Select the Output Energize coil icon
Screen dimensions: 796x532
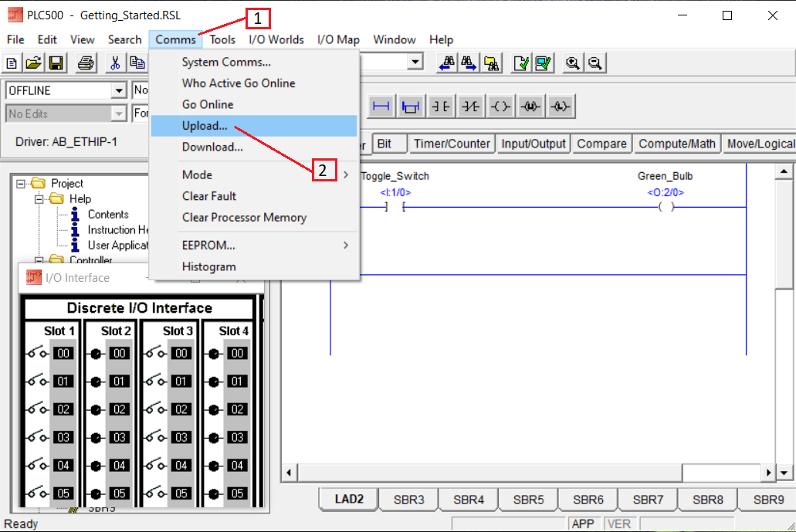coord(500,106)
